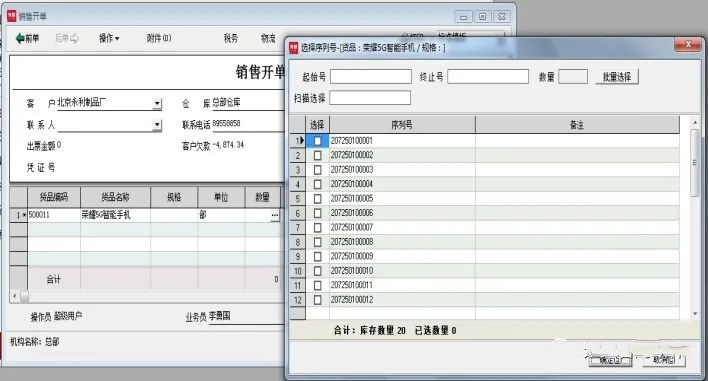This screenshot has height=381, width=708.
Task: Confirm selection with 确定 button
Action: point(610,360)
